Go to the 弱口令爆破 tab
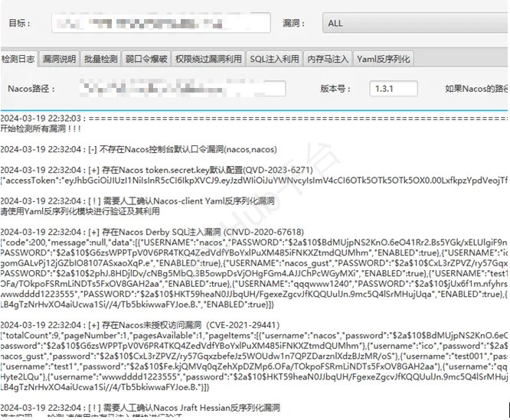This screenshot has height=420, width=510. 146,58
